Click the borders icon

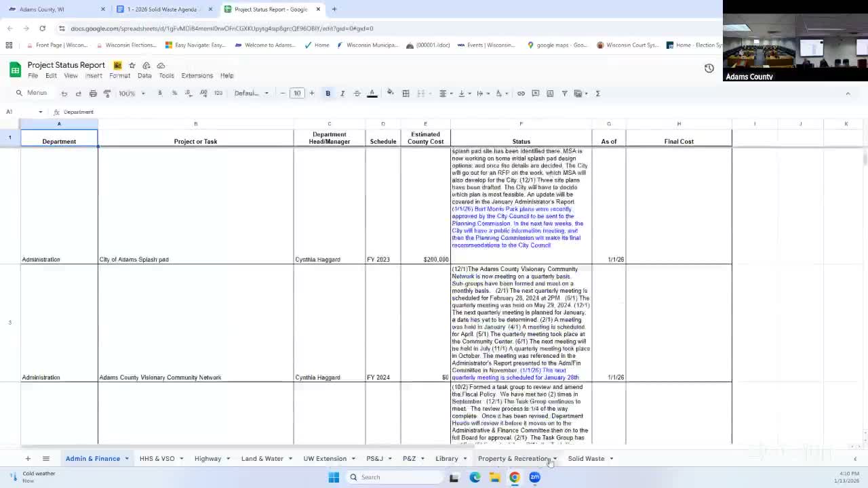pos(406,94)
